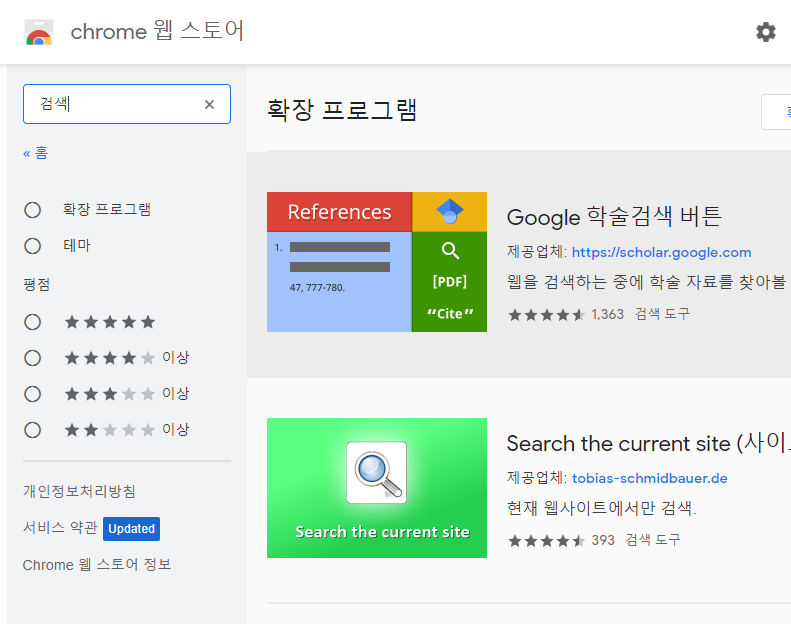Select the five-star rating filter
This screenshot has width=791, height=624.
click(x=33, y=322)
